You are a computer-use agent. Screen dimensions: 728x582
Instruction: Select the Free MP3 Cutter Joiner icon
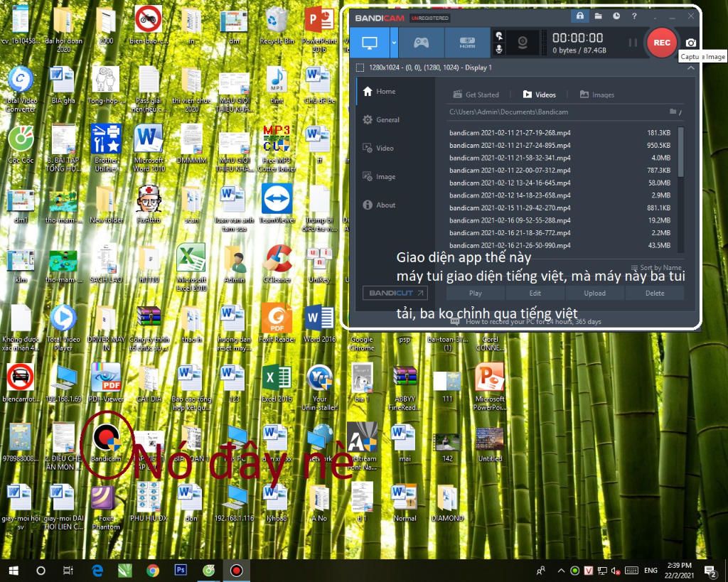click(x=277, y=148)
